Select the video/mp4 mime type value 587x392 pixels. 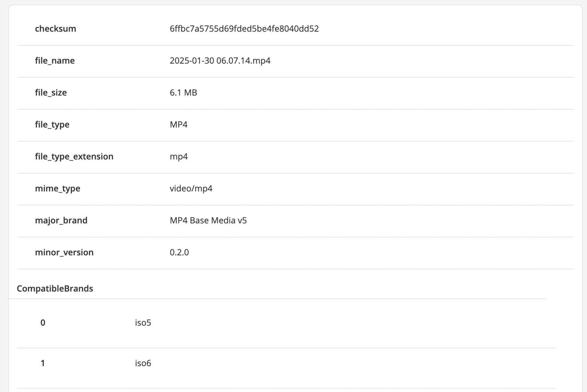pyautogui.click(x=191, y=189)
